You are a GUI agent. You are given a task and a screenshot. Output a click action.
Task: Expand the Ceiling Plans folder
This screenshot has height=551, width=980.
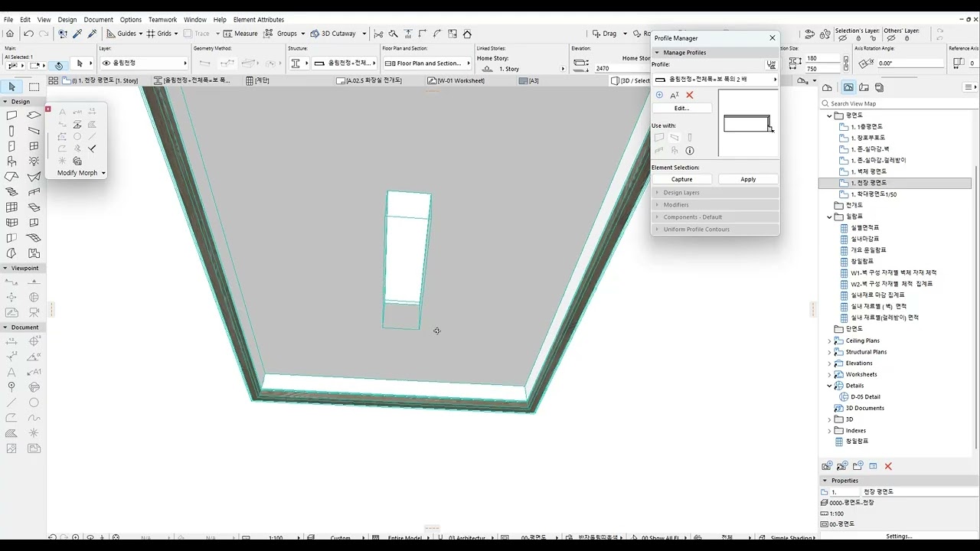(x=829, y=341)
